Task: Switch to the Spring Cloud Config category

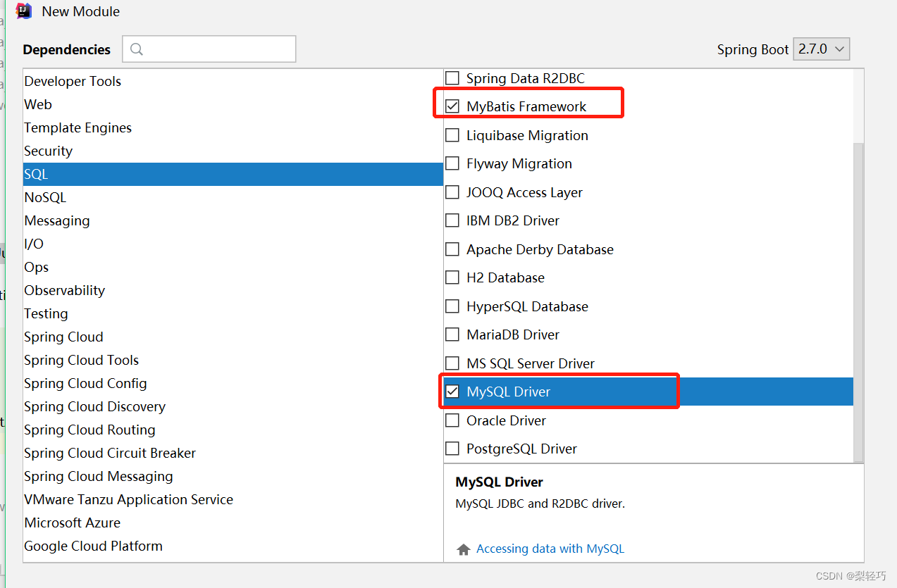Action: click(85, 383)
